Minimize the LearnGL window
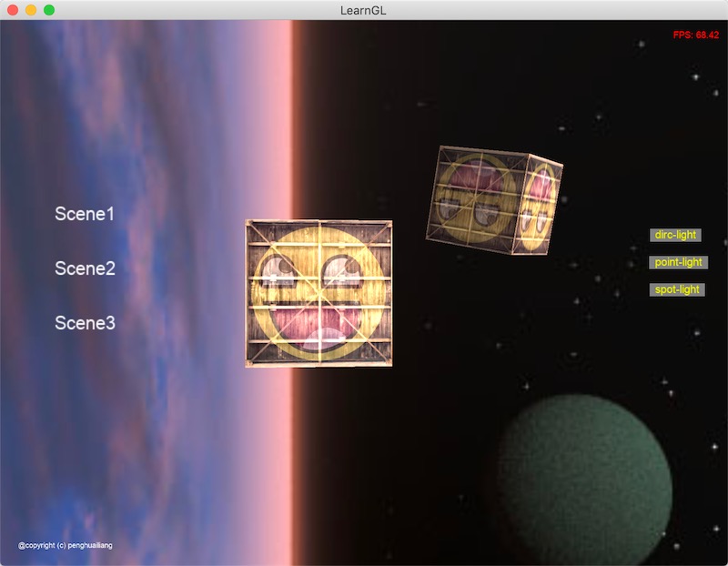This screenshot has height=566, width=728. pyautogui.click(x=31, y=10)
